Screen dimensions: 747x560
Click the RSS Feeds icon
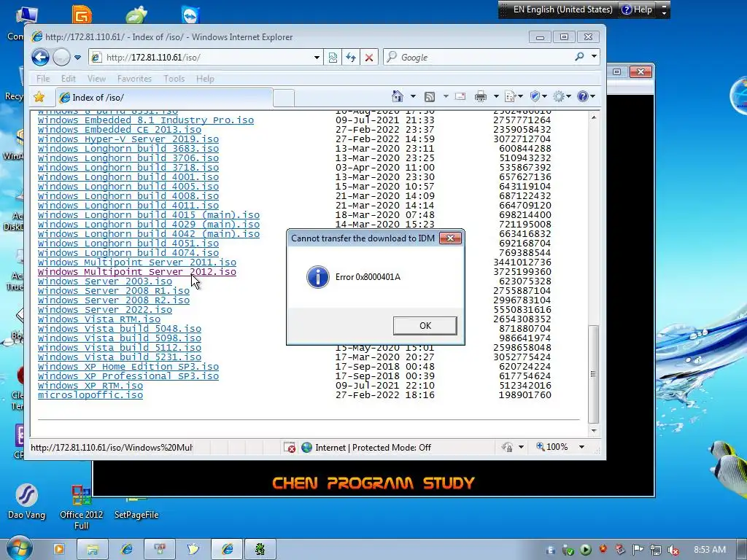(x=429, y=97)
